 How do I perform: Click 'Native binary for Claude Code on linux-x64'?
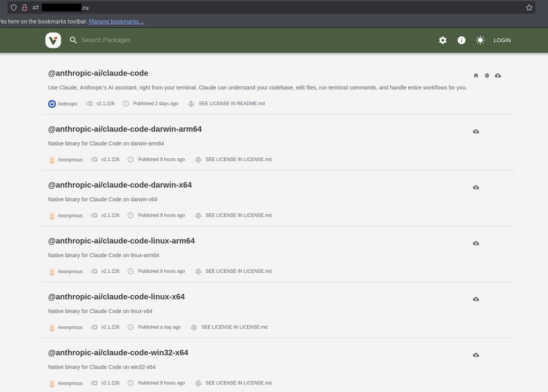pos(100,311)
